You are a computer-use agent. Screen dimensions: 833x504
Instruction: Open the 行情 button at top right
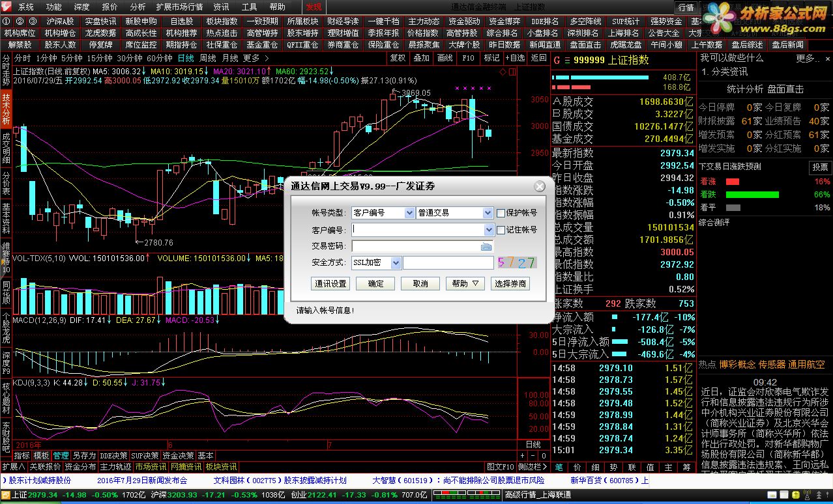click(x=686, y=7)
